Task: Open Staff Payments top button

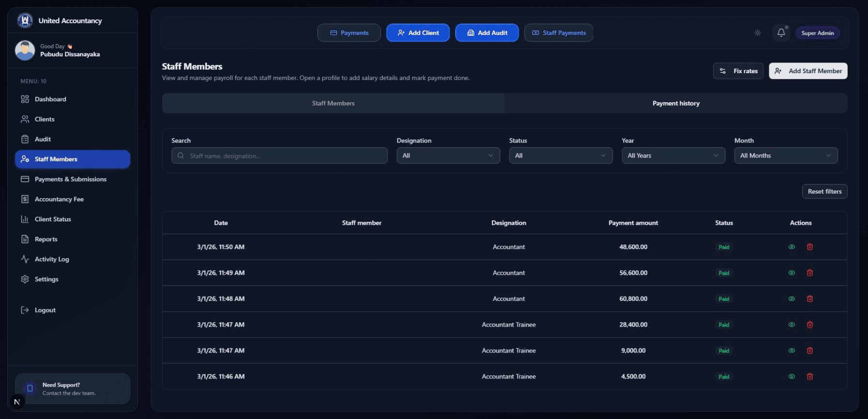Action: click(x=559, y=33)
